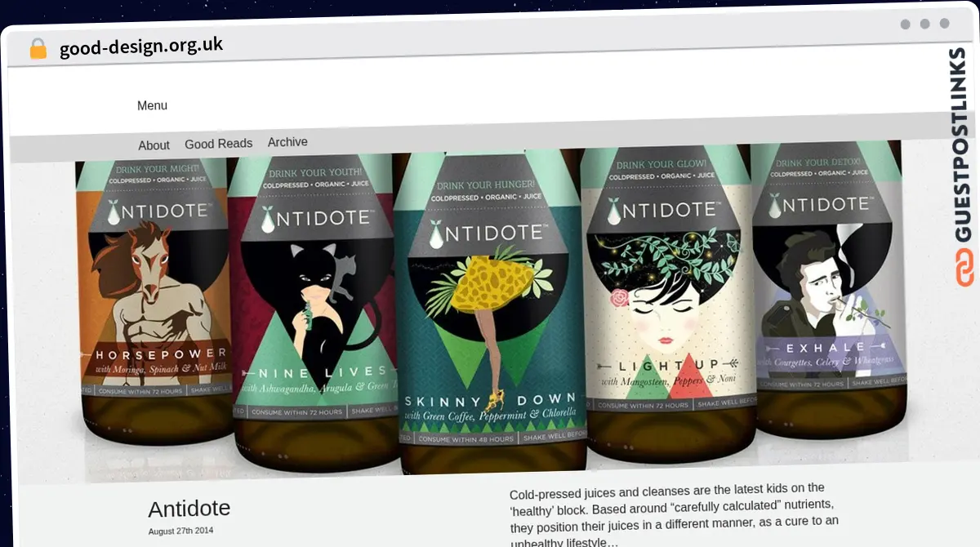The height and width of the screenshot is (547, 980).
Task: Click the orange padlock security icon
Action: coord(38,49)
